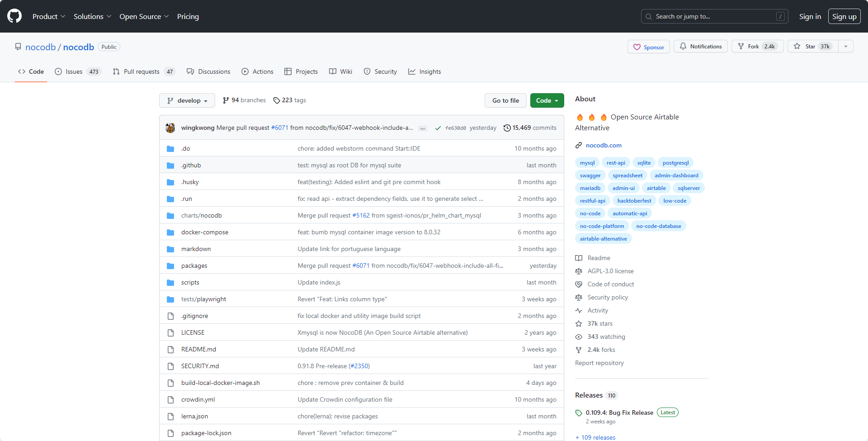
Task: Click the Sign in link
Action: click(810, 16)
